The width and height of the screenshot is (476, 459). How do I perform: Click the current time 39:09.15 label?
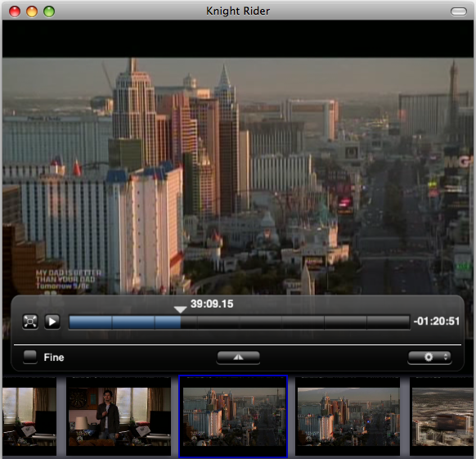click(212, 304)
